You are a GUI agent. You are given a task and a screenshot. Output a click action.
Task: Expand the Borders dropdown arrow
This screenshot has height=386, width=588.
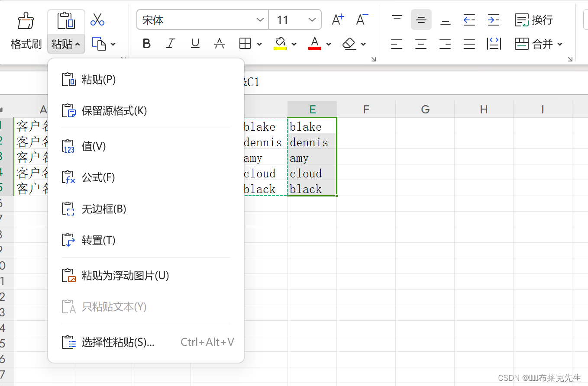(259, 44)
